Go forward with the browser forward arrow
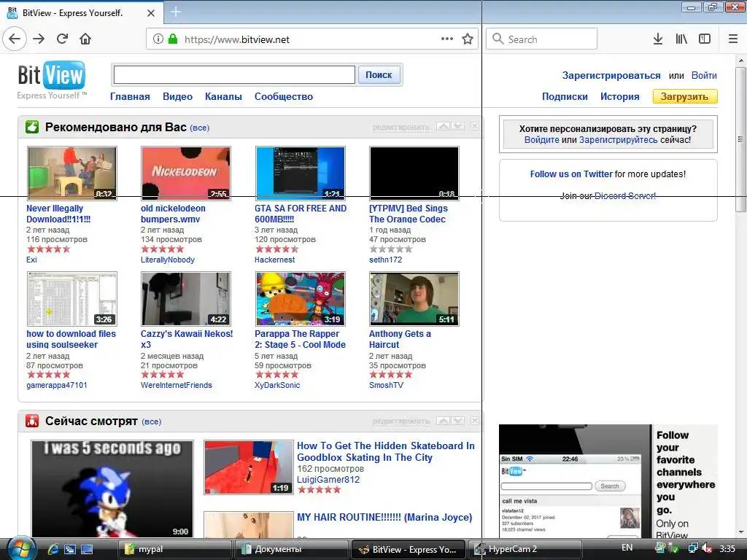Image resolution: width=747 pixels, height=560 pixels. [x=39, y=39]
